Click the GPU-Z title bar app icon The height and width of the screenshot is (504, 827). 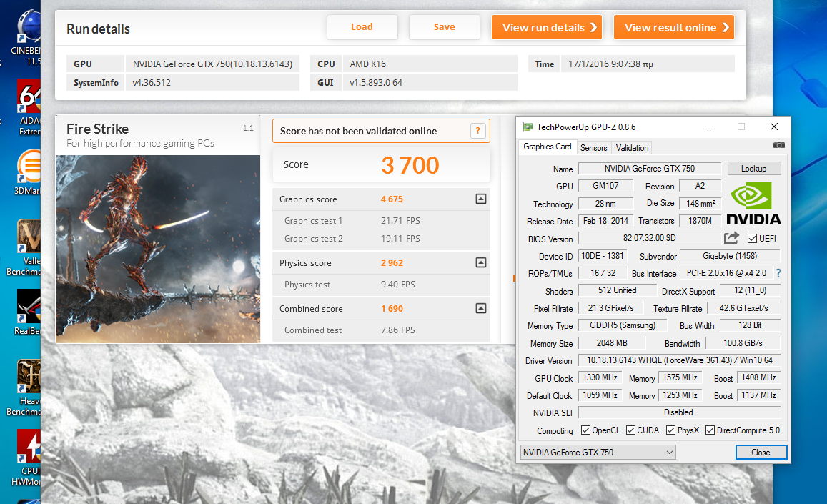[x=528, y=127]
